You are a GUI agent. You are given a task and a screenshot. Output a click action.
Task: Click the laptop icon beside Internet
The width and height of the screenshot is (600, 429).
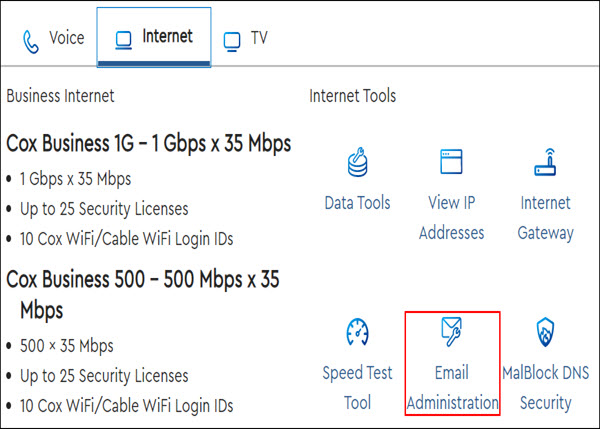click(124, 41)
